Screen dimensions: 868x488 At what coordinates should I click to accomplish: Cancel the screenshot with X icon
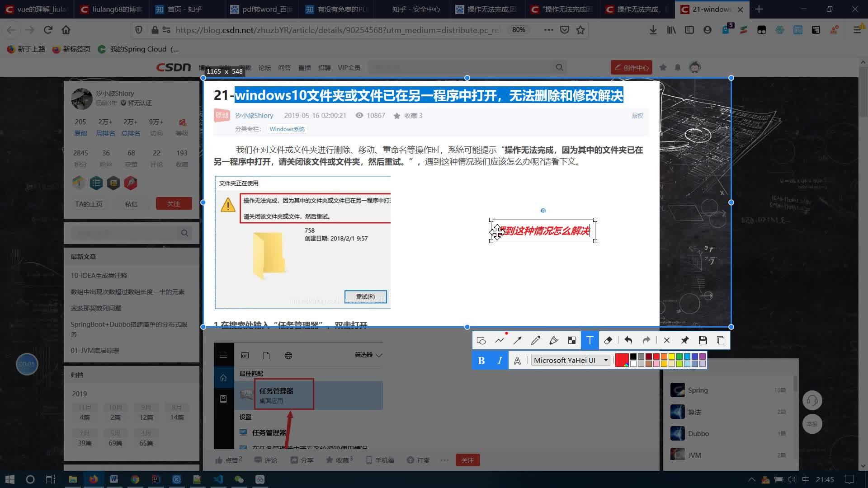click(667, 340)
